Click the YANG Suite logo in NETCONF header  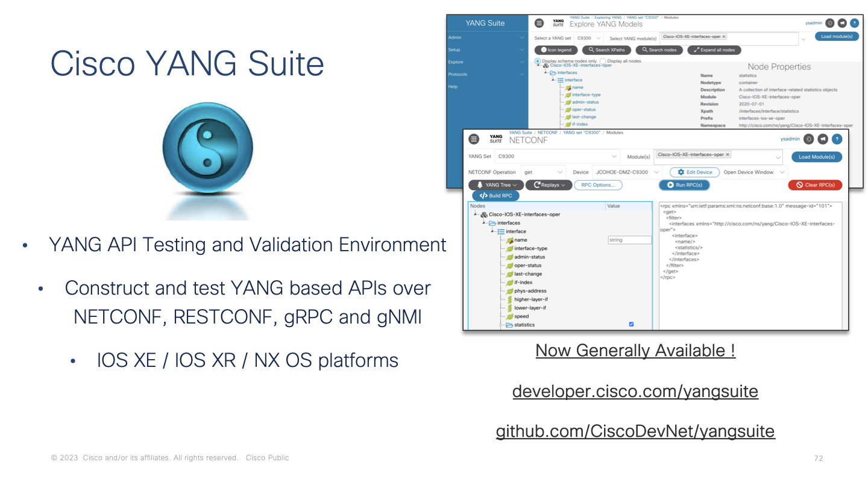pos(495,139)
